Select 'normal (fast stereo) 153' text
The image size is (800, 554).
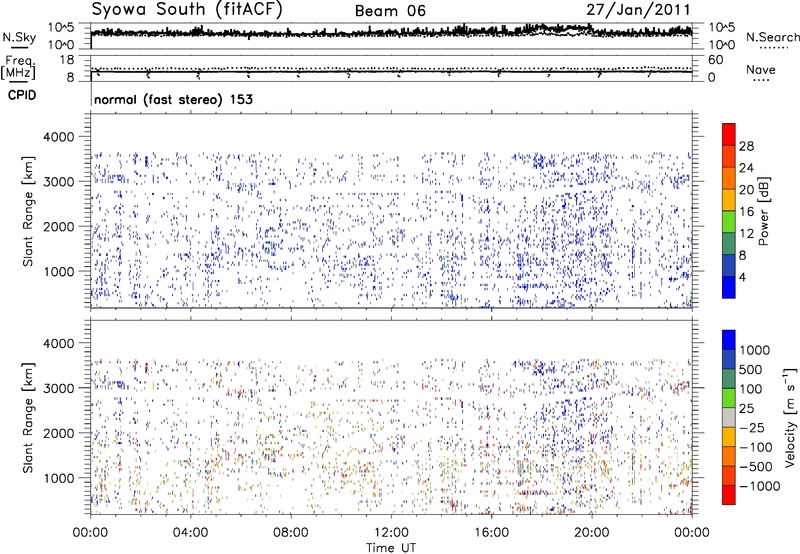(x=173, y=99)
